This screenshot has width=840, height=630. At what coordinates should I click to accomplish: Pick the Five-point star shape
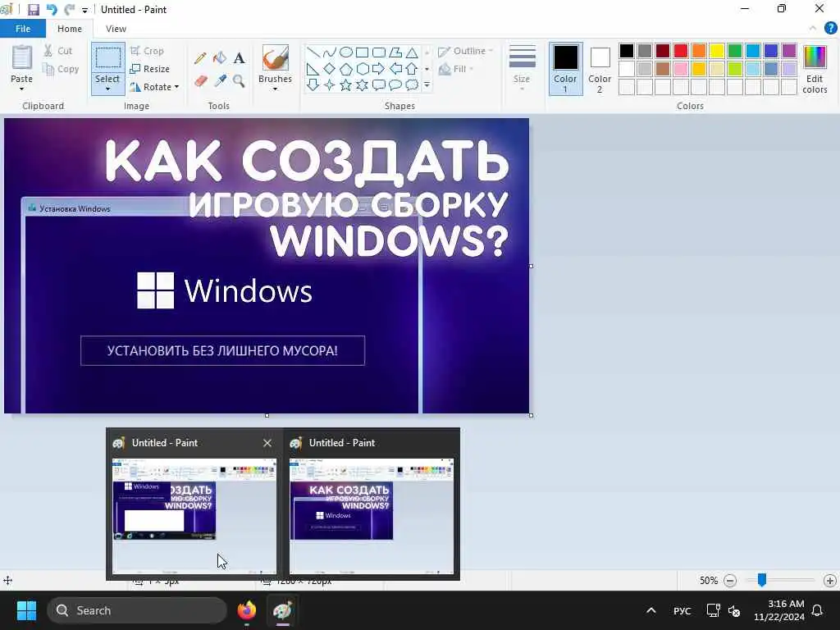coord(346,84)
